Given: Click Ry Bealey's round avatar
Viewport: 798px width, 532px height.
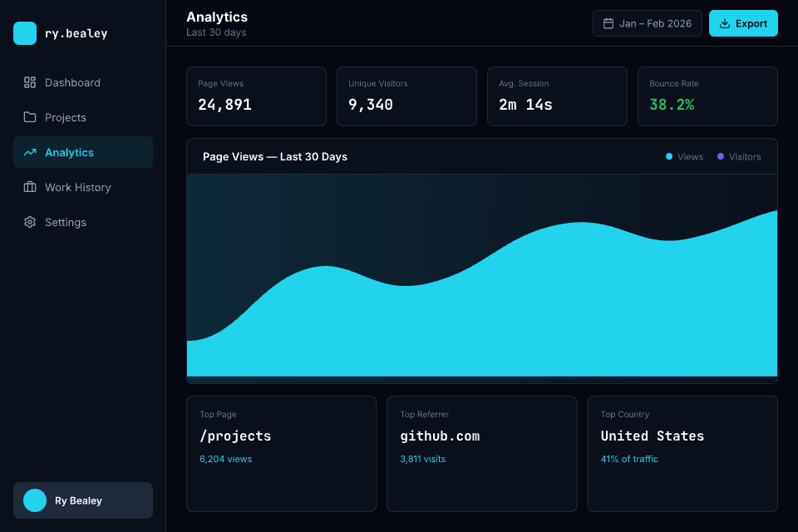Looking at the screenshot, I should coord(35,500).
